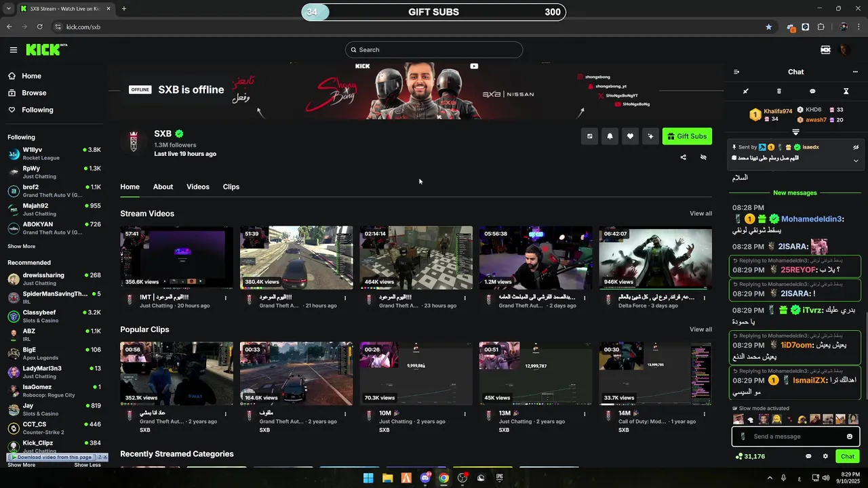Reload the page
The width and height of the screenshot is (868, 488).
(x=40, y=27)
